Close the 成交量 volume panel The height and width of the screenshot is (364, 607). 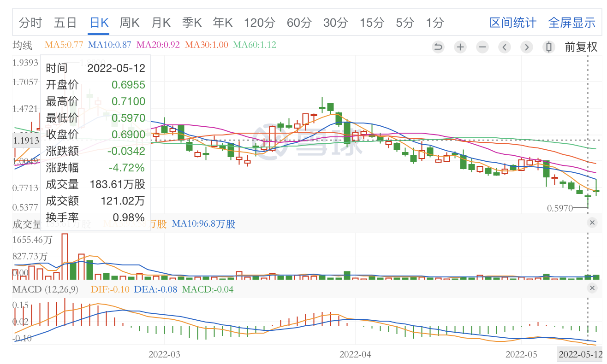(592, 223)
